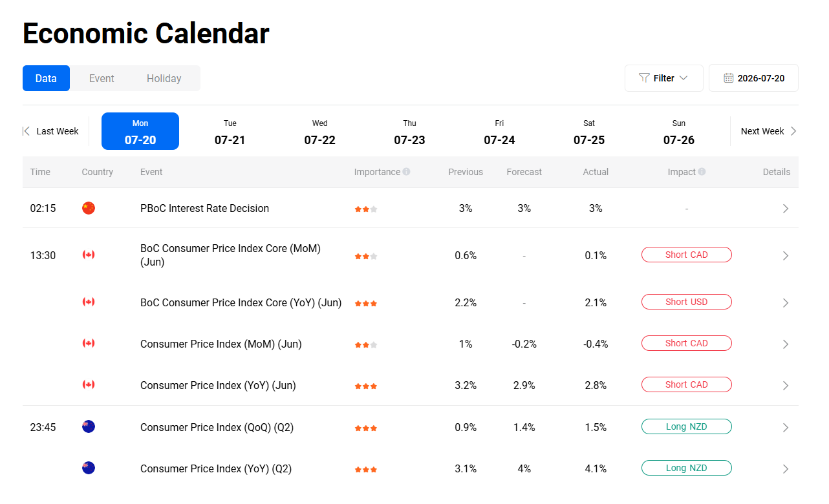
Task: Click New Zealand flag for CPI (QoQ) row
Action: coord(89,426)
